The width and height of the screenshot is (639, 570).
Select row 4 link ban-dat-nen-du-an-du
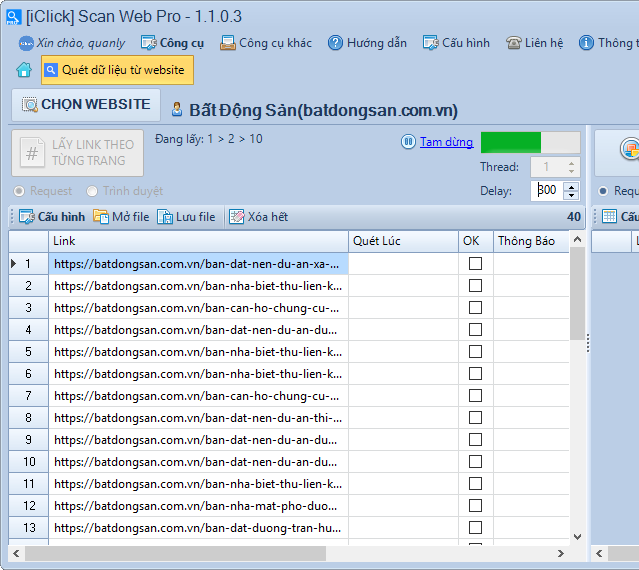[x=198, y=330]
